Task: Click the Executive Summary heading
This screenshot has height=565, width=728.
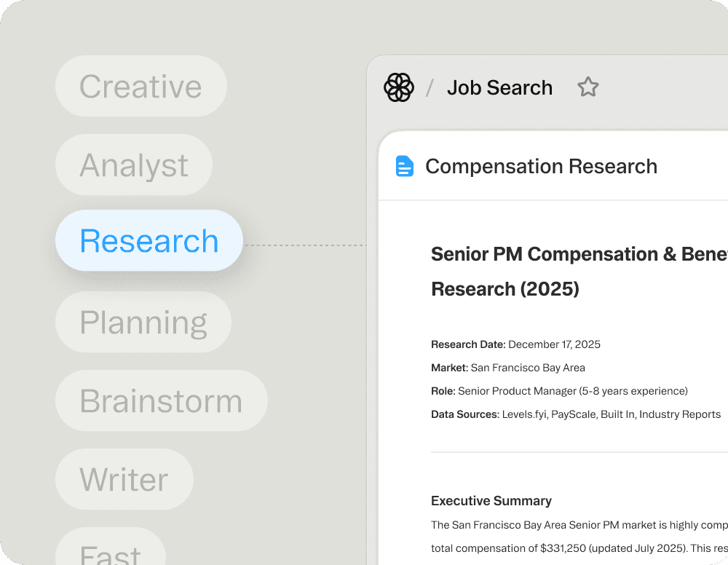Action: [x=491, y=501]
